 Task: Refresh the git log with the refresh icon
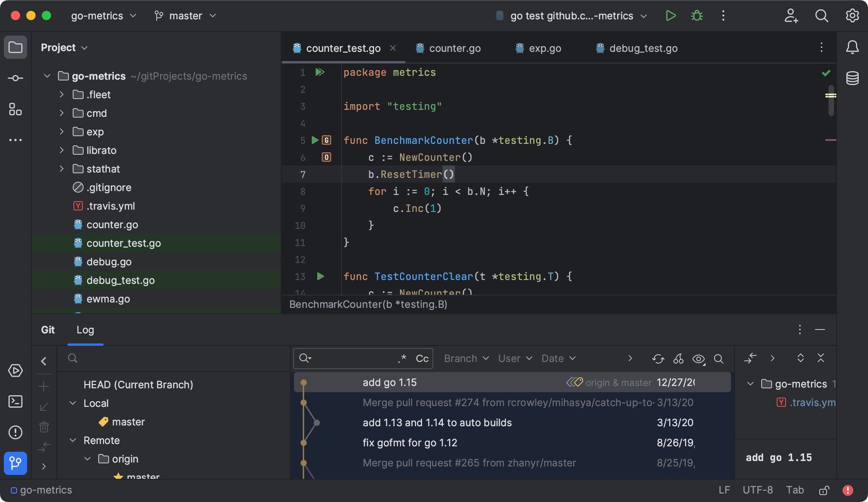(x=658, y=359)
